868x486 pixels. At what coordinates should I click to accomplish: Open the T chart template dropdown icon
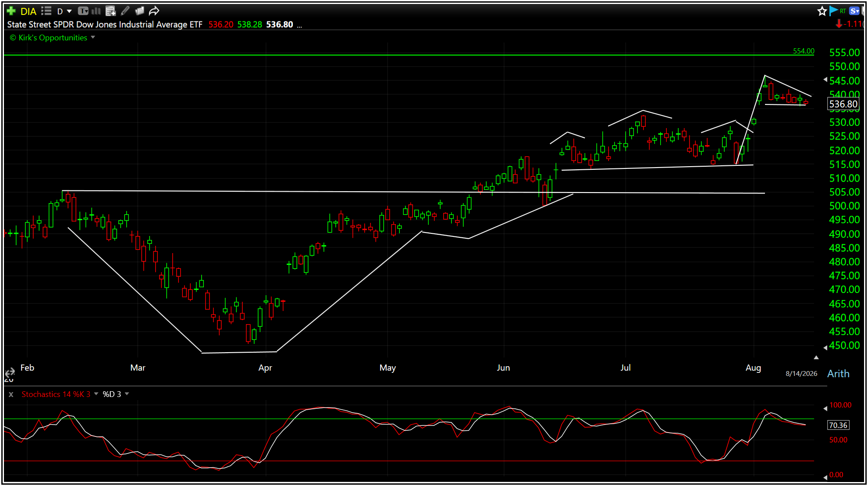[x=83, y=11]
